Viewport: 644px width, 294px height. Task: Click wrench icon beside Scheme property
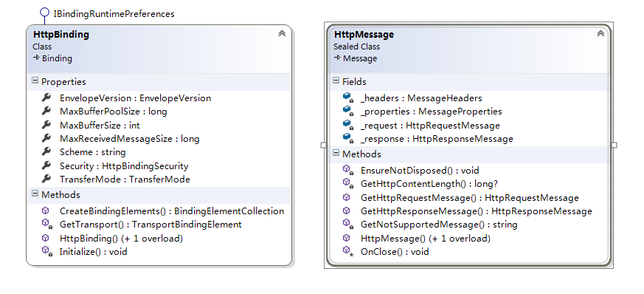(x=46, y=152)
